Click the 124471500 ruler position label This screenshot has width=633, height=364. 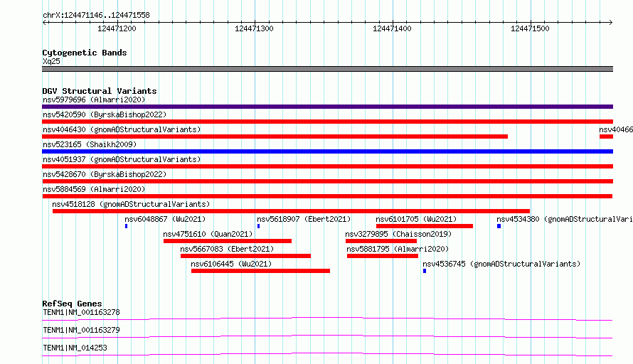coord(530,28)
